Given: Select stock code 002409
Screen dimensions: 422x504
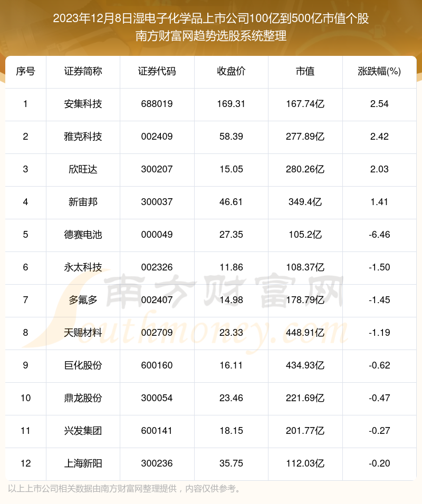Looking at the screenshot, I should 157,137.
